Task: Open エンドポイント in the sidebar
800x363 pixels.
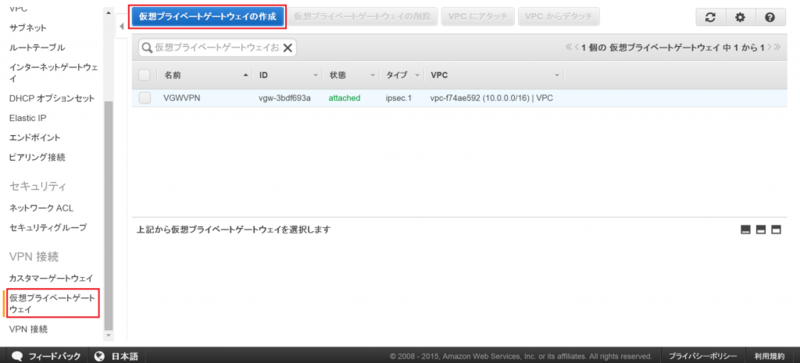Action: point(35,138)
